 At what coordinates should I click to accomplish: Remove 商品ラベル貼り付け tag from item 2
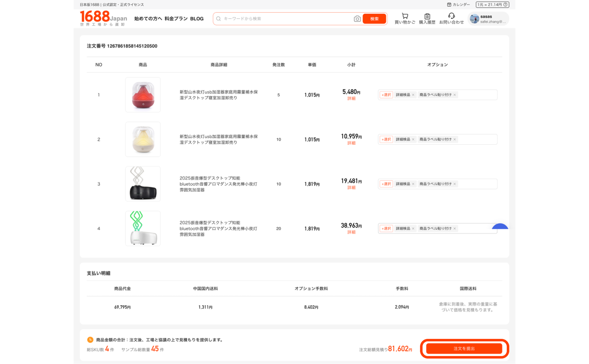click(x=455, y=140)
